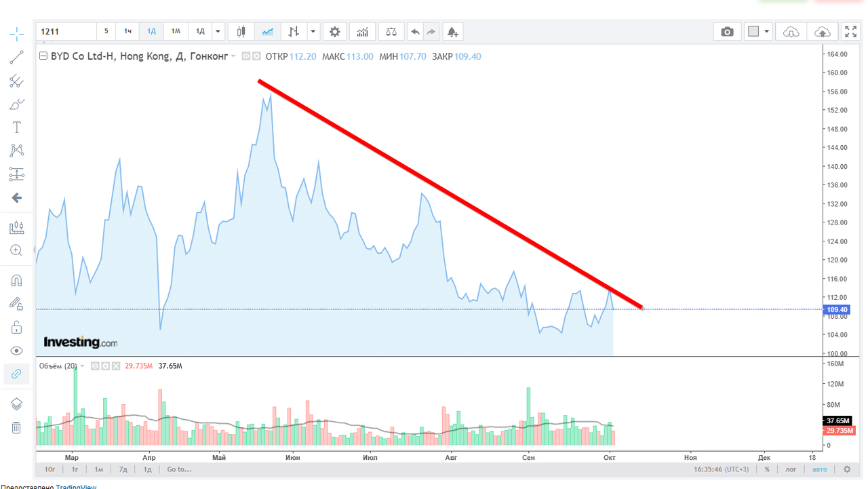Select the trend line drawing tool

click(16, 58)
